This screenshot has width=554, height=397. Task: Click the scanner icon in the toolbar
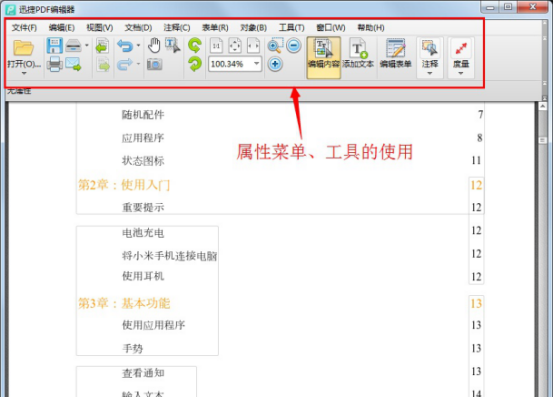click(74, 46)
